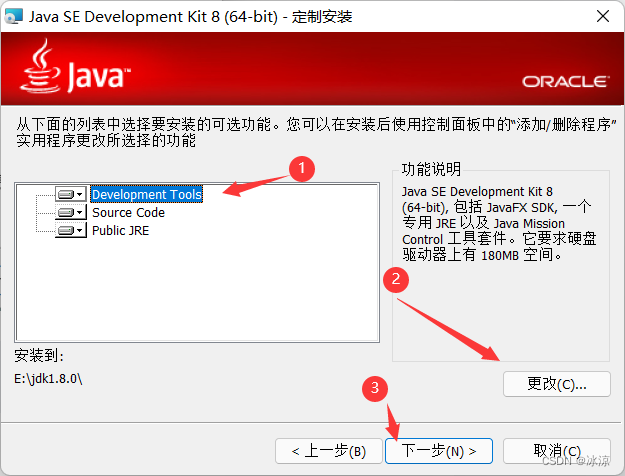Cancel installation with the 取消(C) button
The width and height of the screenshot is (625, 476).
tap(556, 451)
